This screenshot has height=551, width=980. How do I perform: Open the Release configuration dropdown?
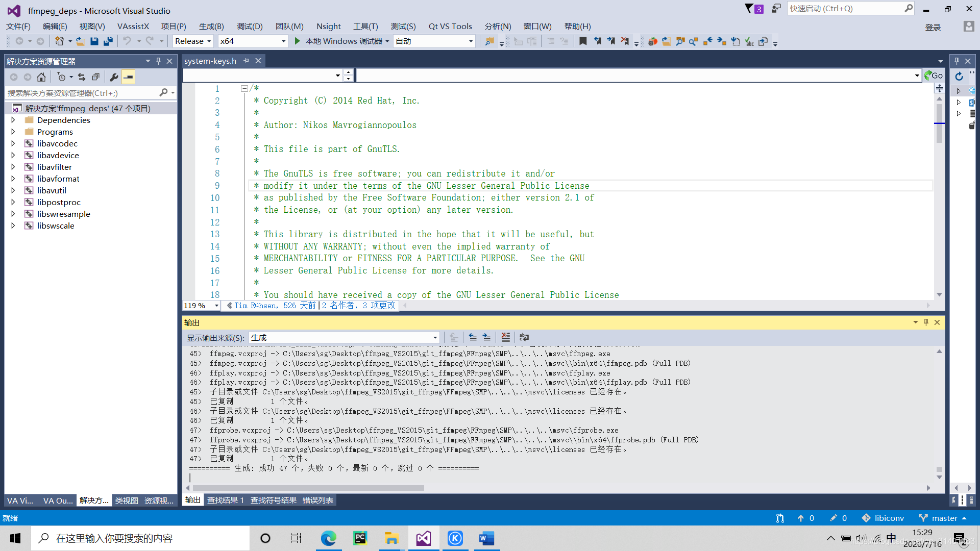pos(193,41)
